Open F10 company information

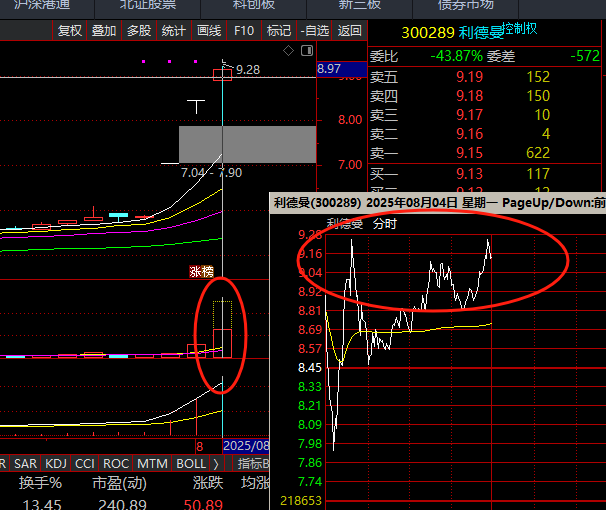244,31
